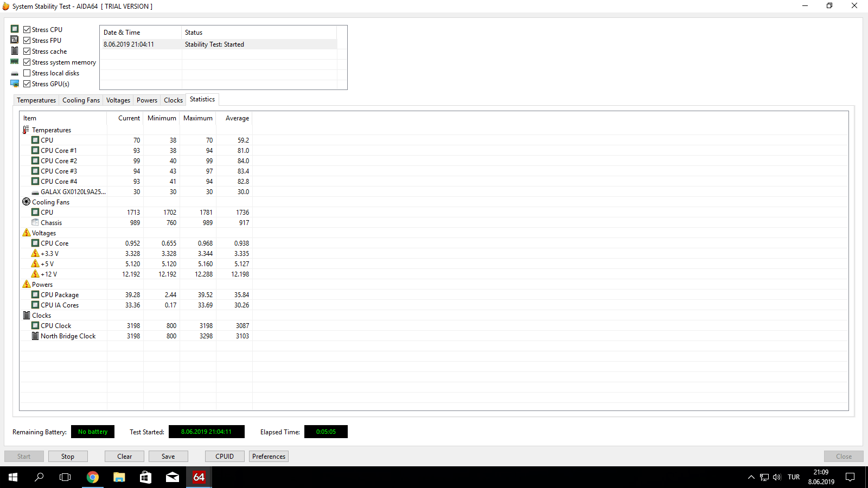Switch to the Clocks tab

coord(174,100)
